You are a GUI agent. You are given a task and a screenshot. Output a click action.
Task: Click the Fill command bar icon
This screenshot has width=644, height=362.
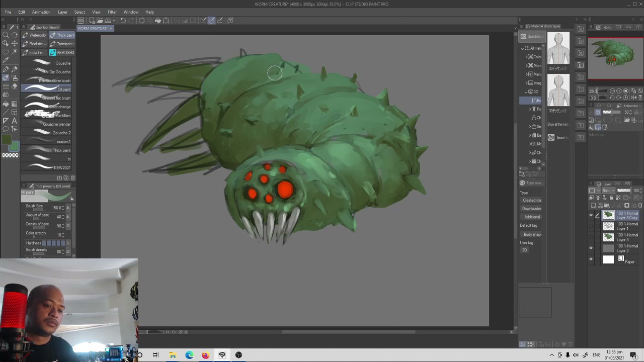[158, 21]
